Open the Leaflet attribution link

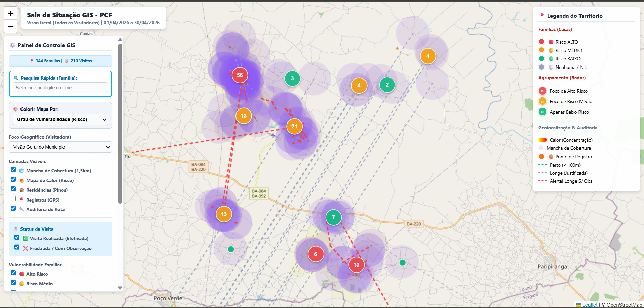[x=590, y=305]
